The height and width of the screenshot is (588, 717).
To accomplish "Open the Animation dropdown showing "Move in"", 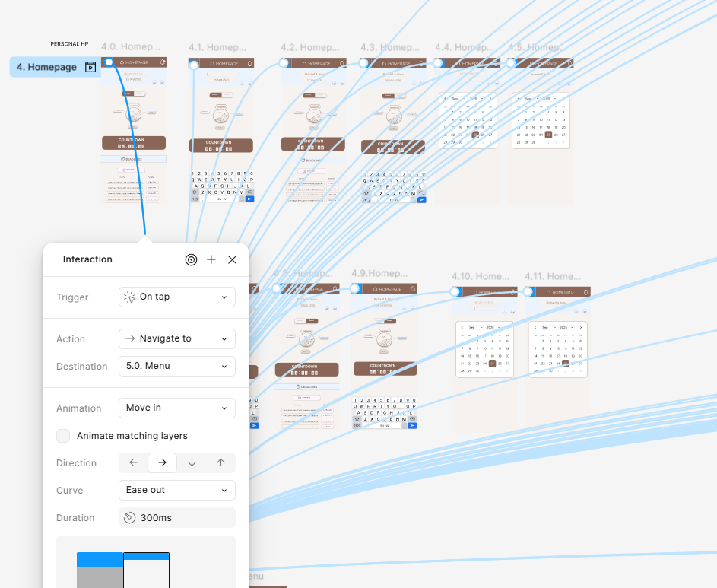I will coord(176,408).
